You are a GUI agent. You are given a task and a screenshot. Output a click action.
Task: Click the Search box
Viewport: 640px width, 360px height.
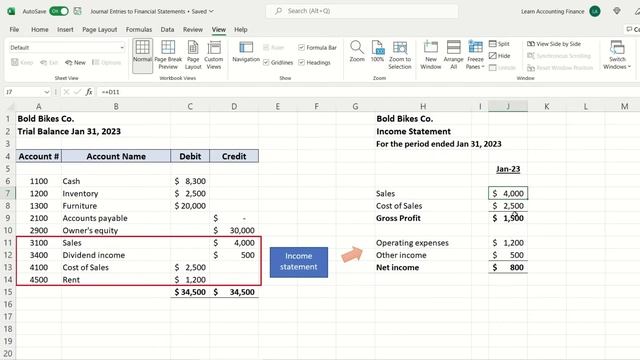pos(362,11)
